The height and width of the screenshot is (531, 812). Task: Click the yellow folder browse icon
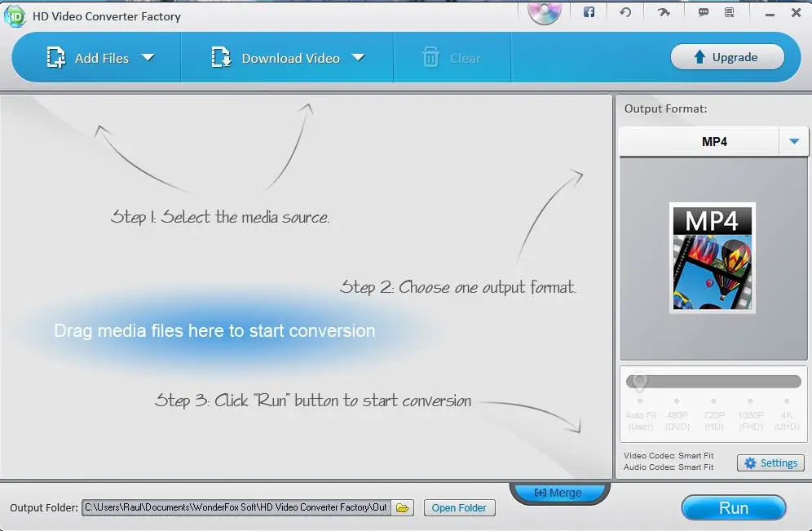403,507
